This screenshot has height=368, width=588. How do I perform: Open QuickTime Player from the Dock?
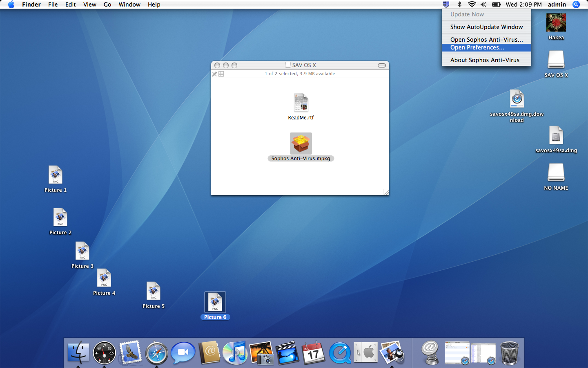[x=340, y=352]
